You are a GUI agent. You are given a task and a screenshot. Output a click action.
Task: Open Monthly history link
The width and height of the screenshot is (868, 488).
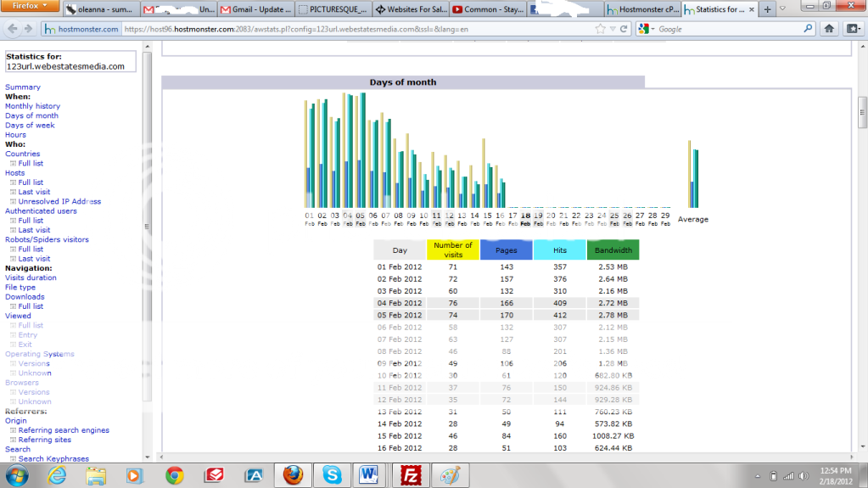coord(32,106)
